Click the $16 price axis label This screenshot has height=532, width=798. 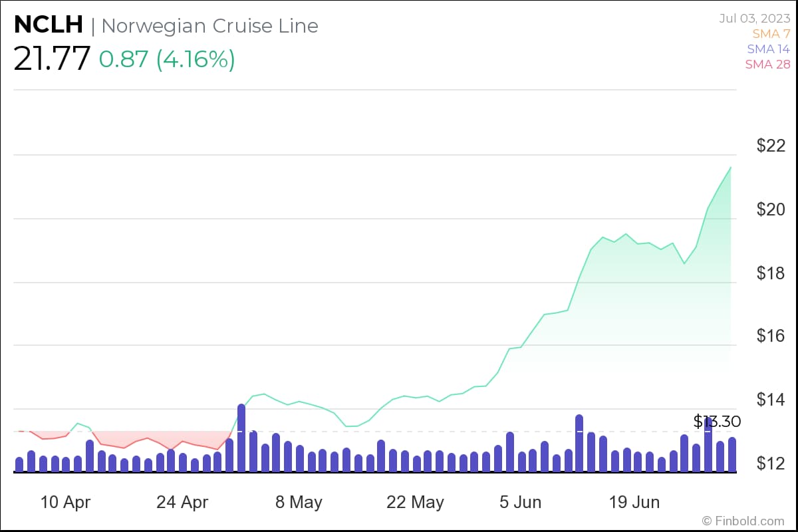[x=771, y=336]
